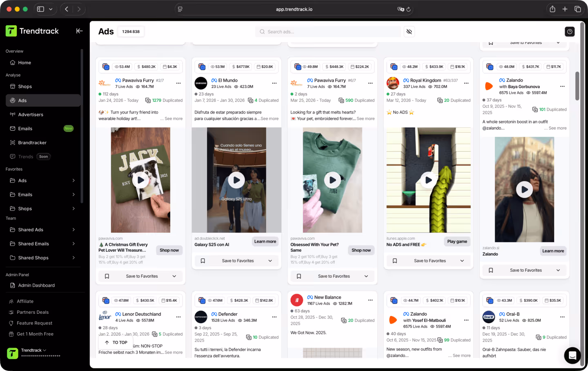Click the 1279 Duplicated copy icon
The height and width of the screenshot is (371, 588).
tap(147, 100)
